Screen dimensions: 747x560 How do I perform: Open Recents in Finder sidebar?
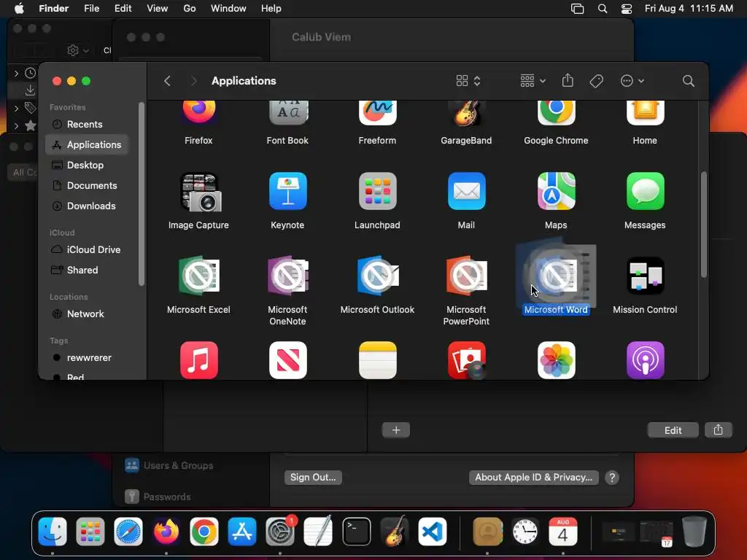click(x=87, y=124)
